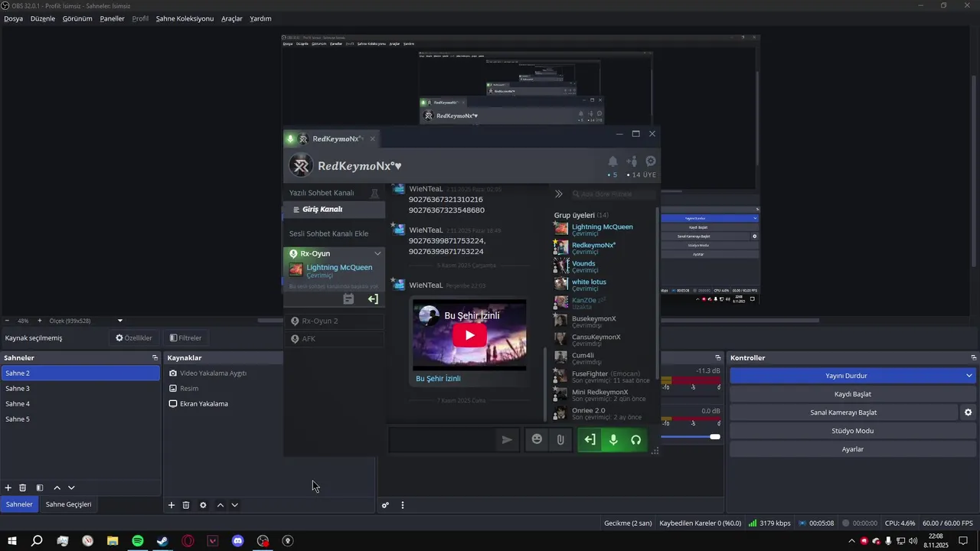Open audio mixer three-dot menu
This screenshot has width=980, height=551.
[x=403, y=505]
